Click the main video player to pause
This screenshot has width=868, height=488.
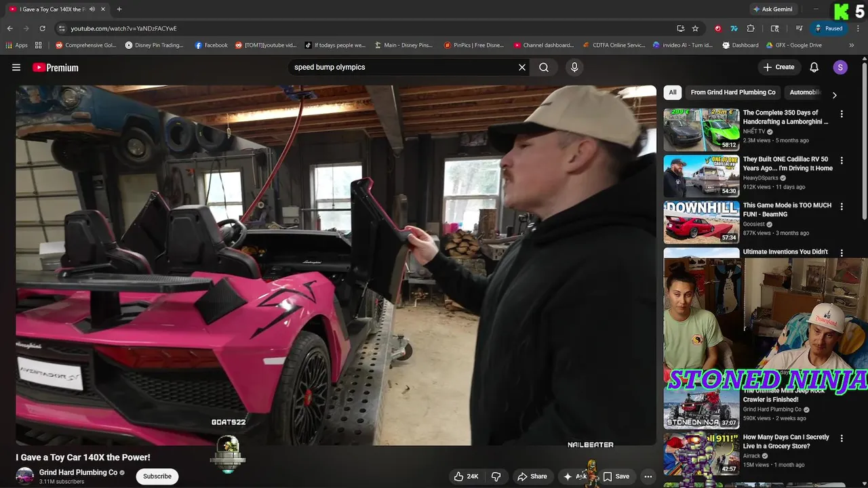pos(336,265)
